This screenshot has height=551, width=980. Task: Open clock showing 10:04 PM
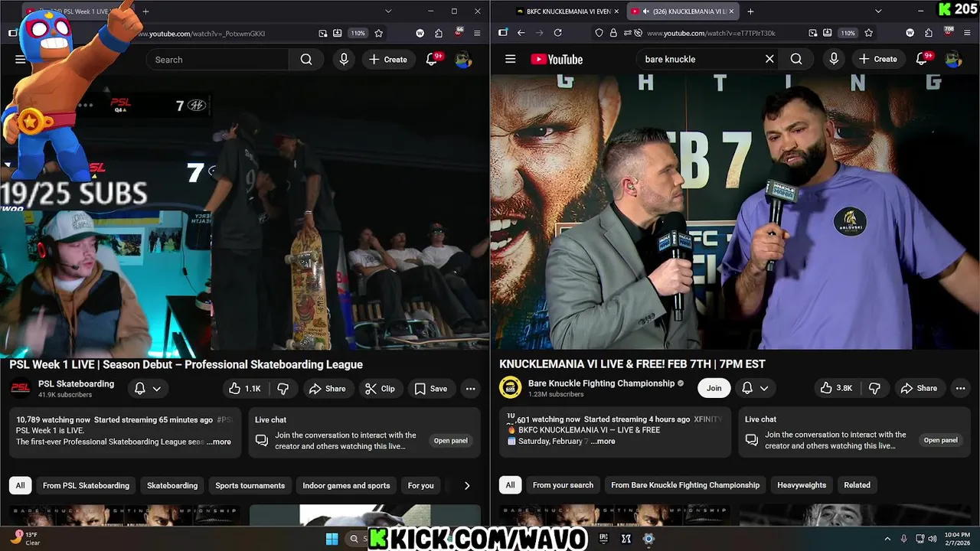957,539
